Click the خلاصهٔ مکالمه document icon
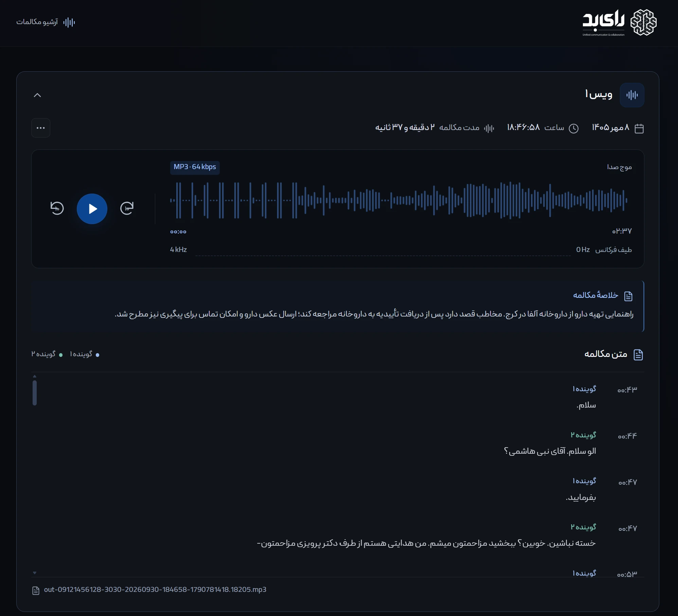678x616 pixels. 628,296
